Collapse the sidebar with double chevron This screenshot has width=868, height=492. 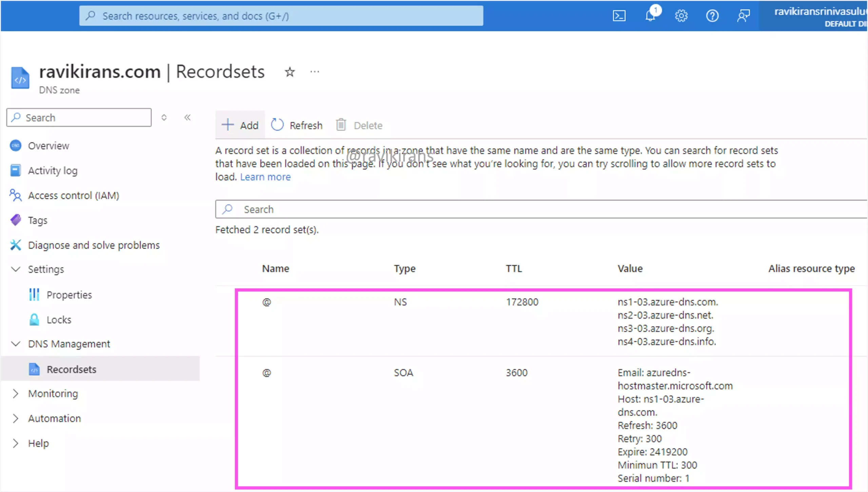[x=188, y=117]
